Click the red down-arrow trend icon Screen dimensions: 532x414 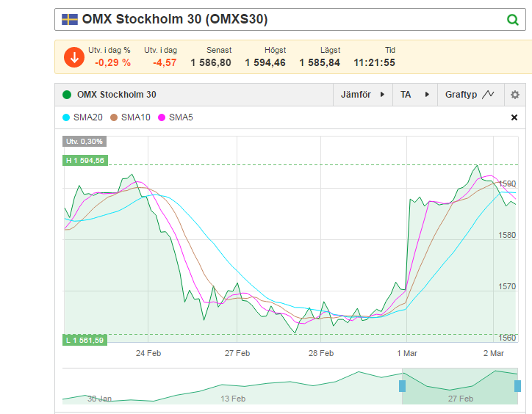pyautogui.click(x=74, y=57)
